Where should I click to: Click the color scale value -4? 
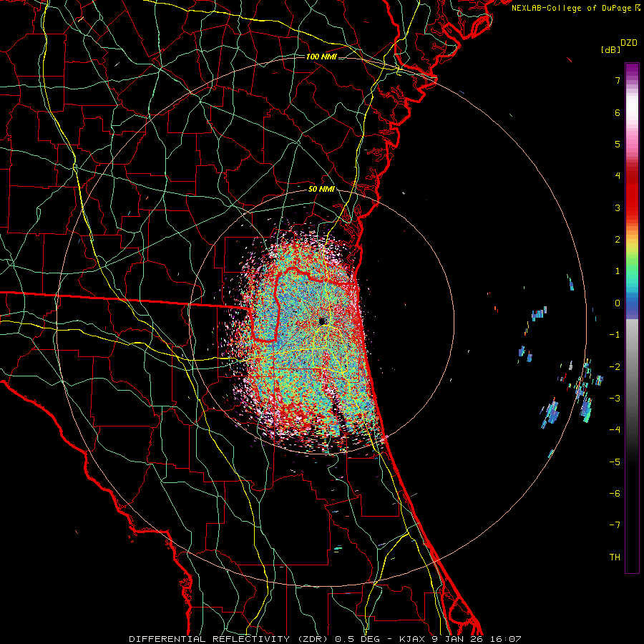(615, 429)
